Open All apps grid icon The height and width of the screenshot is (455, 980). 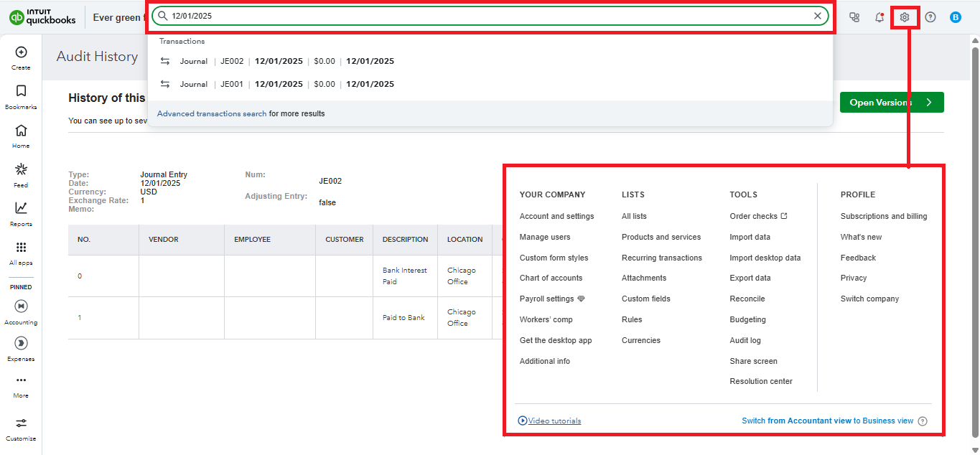(21, 252)
